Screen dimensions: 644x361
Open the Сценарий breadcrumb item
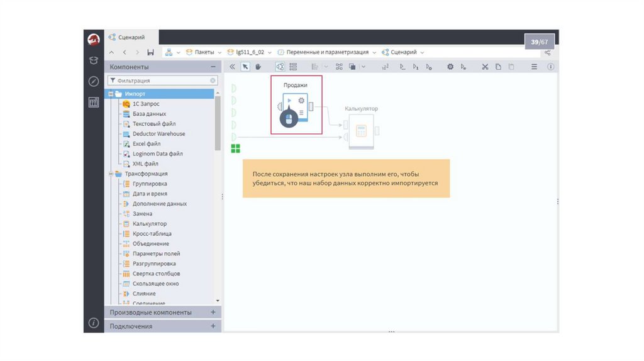point(403,52)
